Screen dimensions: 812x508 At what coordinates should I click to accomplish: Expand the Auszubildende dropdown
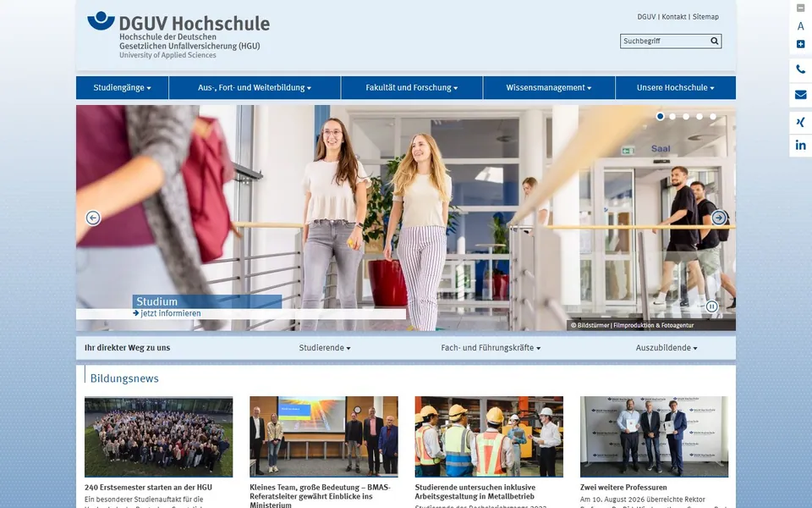coord(667,348)
